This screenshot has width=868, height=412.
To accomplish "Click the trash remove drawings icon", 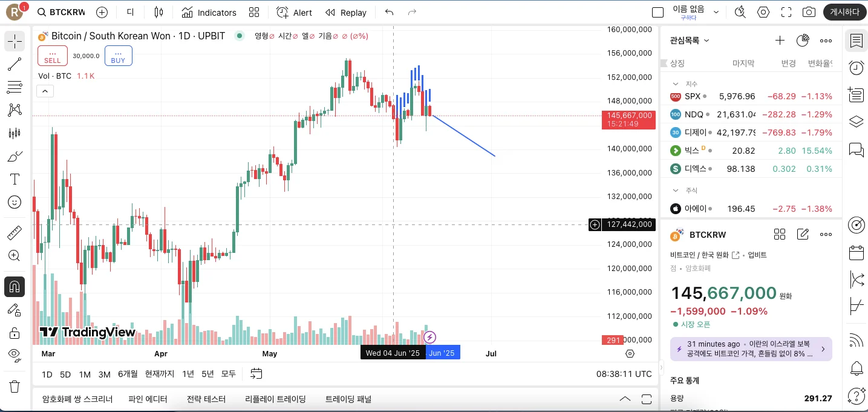I will click(x=15, y=386).
